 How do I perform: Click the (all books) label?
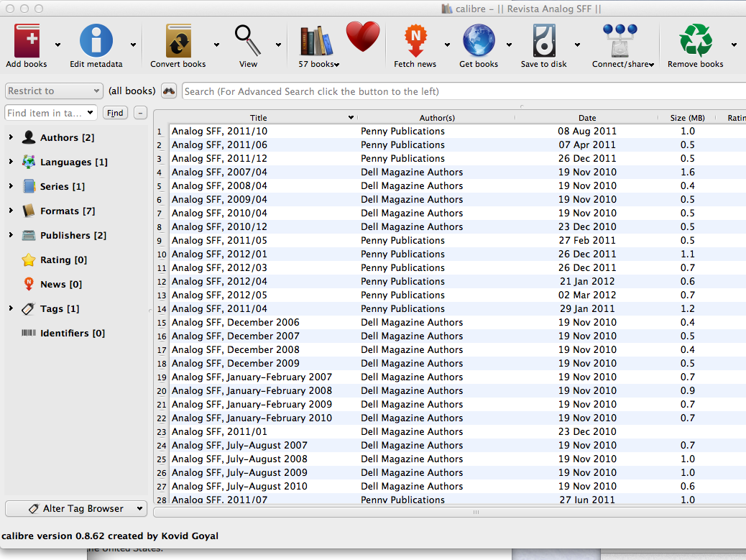point(132,91)
